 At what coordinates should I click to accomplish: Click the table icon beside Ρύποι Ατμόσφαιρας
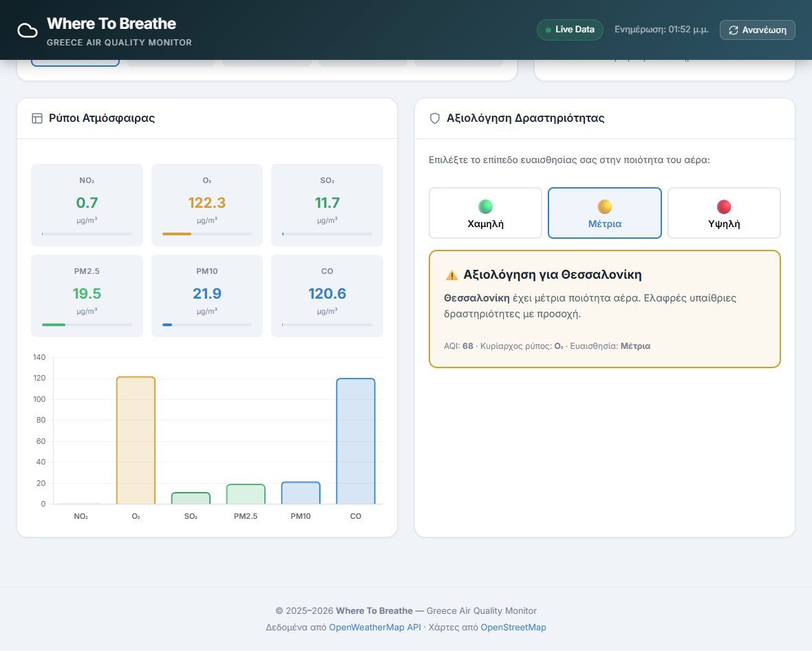[x=37, y=118]
